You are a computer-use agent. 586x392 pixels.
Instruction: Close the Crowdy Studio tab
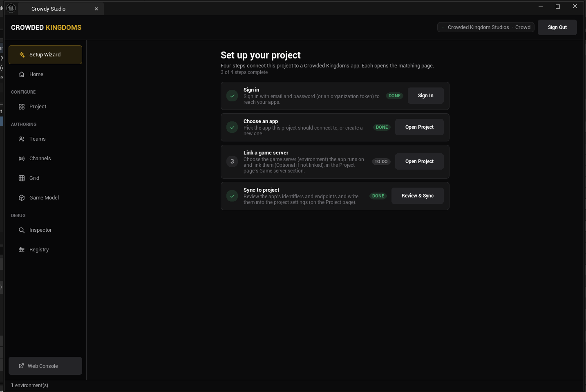coord(96,9)
